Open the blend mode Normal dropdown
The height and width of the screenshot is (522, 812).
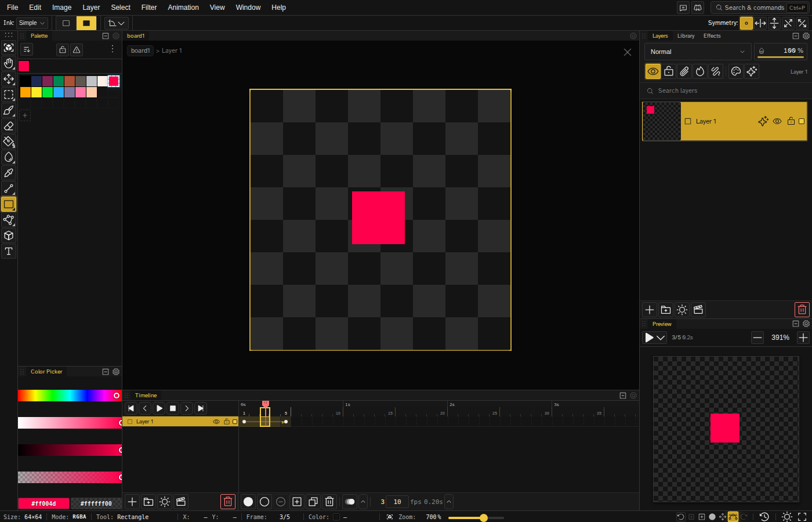(698, 52)
